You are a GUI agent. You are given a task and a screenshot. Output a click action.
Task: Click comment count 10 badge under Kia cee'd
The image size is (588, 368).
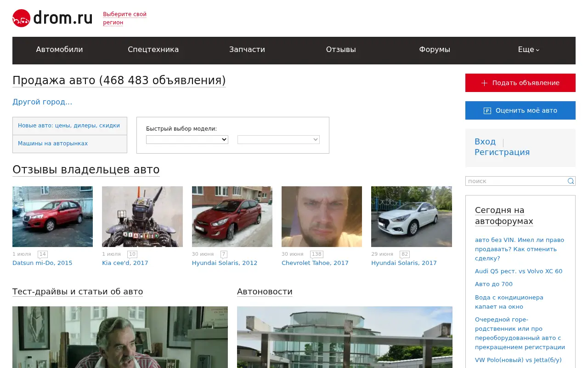[132, 254]
